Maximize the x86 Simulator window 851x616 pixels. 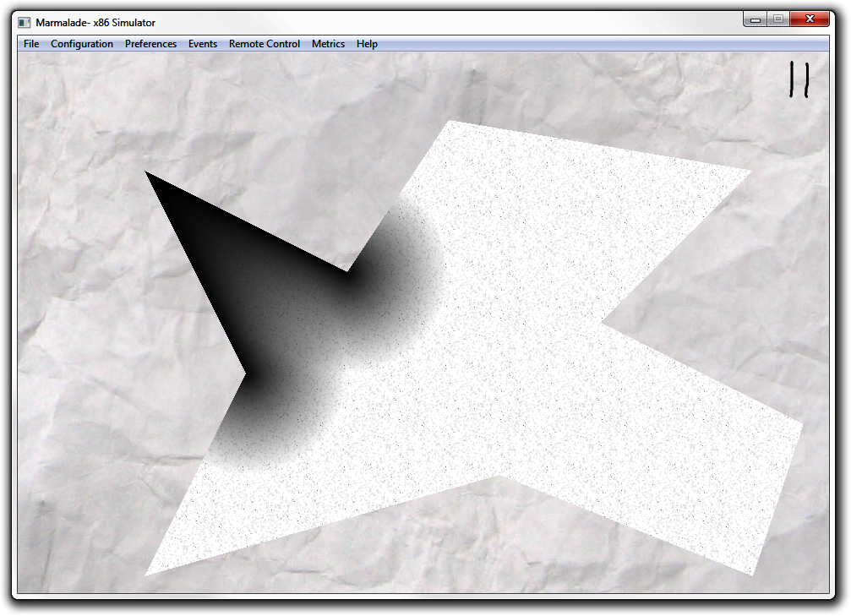coord(778,19)
